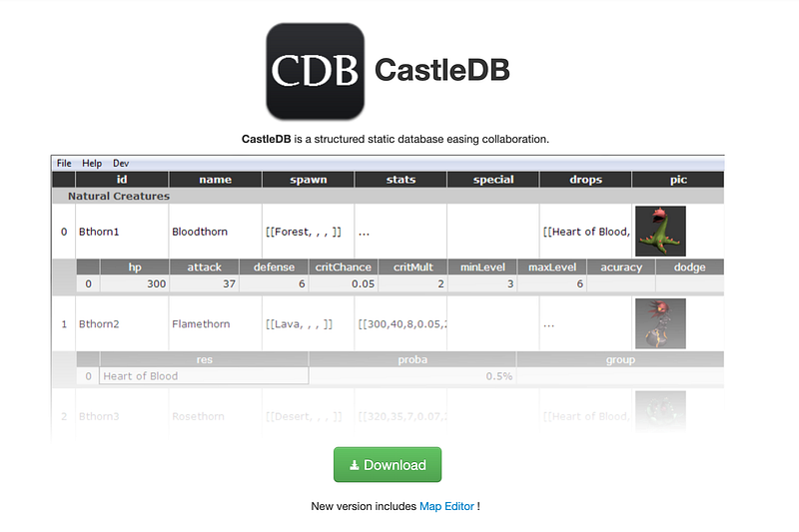This screenshot has width=799, height=532.
Task: Open the Help menu
Action: coord(92,164)
